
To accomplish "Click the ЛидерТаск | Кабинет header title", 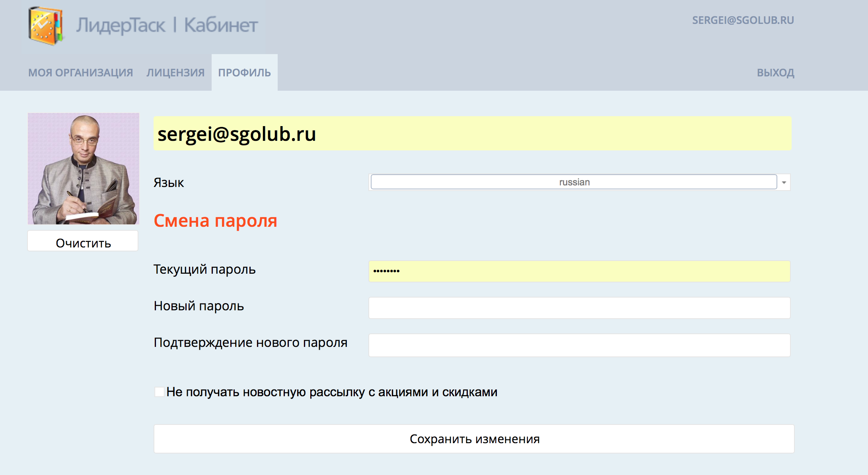I will point(167,25).
